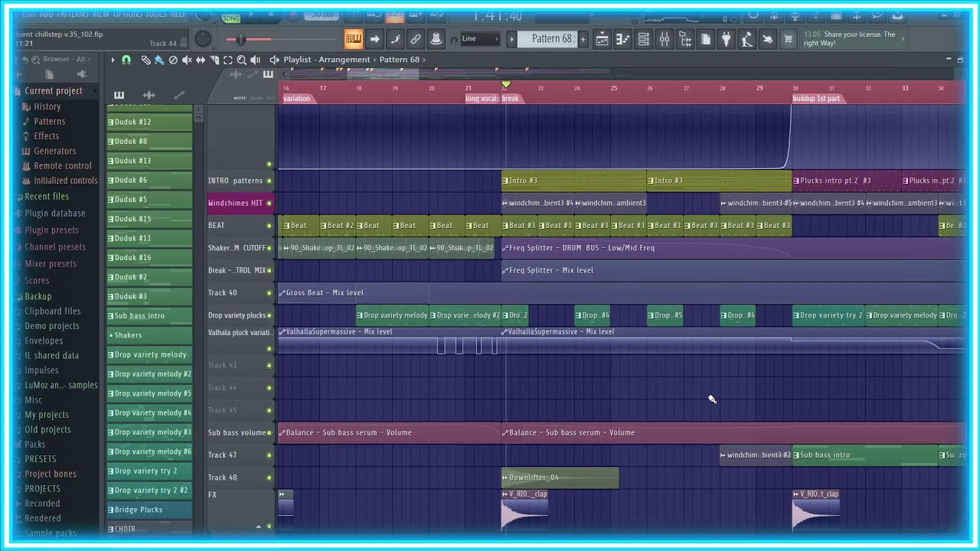The image size is (980, 551).
Task: Select Duduk #12 pattern in picker
Action: [x=149, y=122]
